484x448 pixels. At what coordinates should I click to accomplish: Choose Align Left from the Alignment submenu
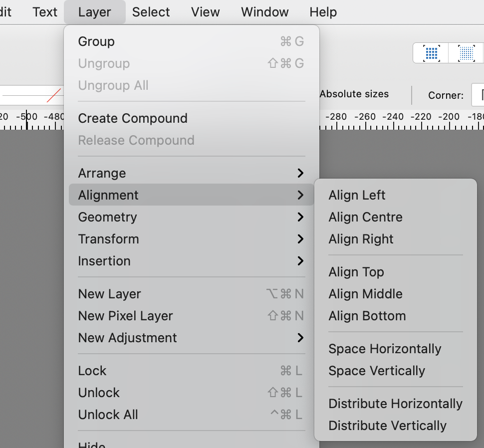pos(357,195)
